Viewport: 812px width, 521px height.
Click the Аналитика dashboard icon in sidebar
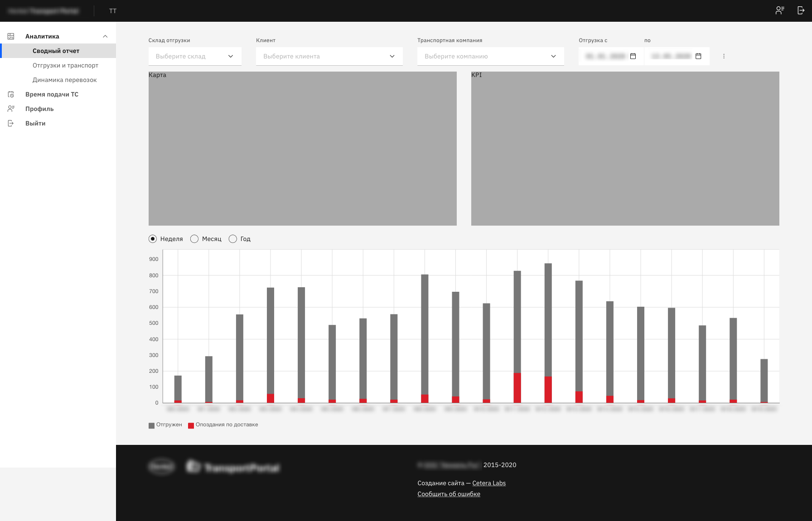(x=11, y=36)
